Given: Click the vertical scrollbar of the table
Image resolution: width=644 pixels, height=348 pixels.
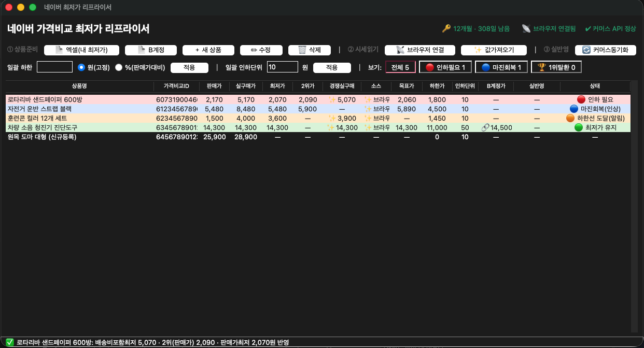Looking at the screenshot, I should [x=634, y=206].
